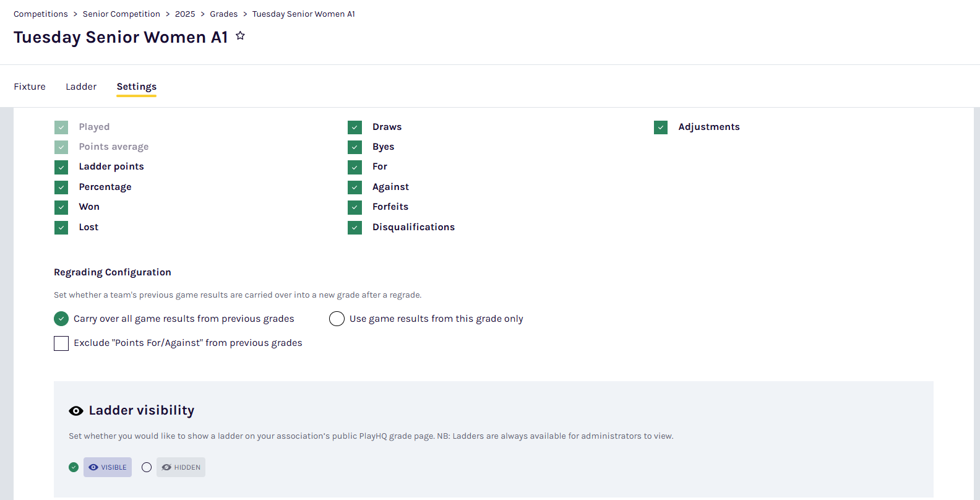Disable the Forfeits column checkbox

tap(355, 207)
